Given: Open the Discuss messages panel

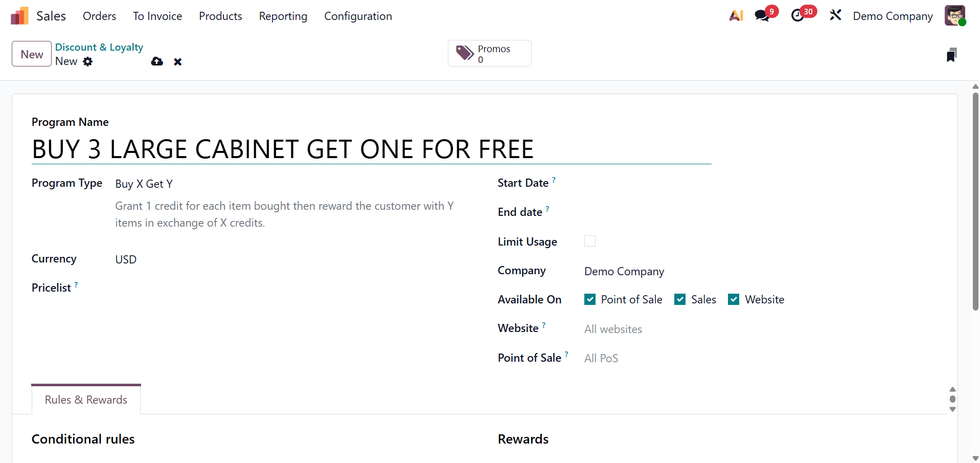Looking at the screenshot, I should tap(761, 16).
